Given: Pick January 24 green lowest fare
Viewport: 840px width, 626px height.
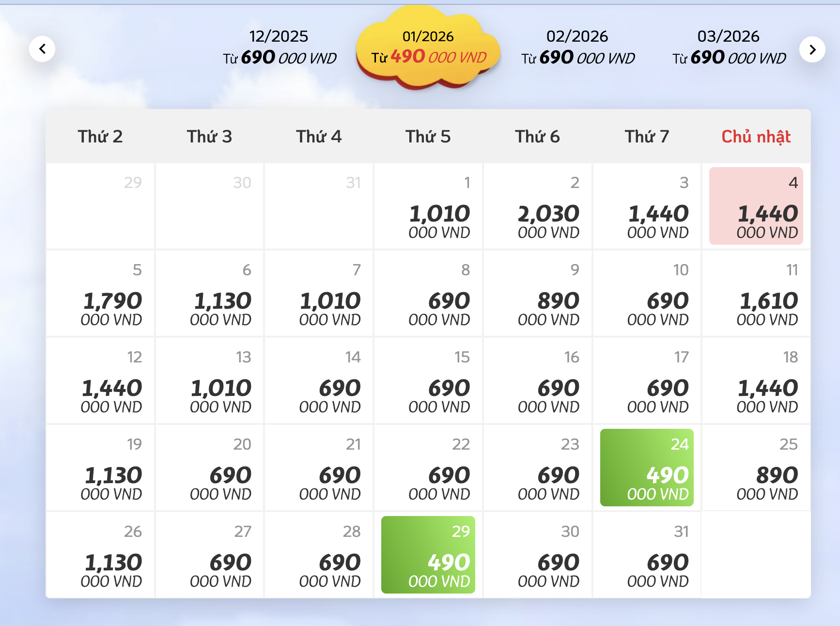Looking at the screenshot, I should click(x=647, y=468).
